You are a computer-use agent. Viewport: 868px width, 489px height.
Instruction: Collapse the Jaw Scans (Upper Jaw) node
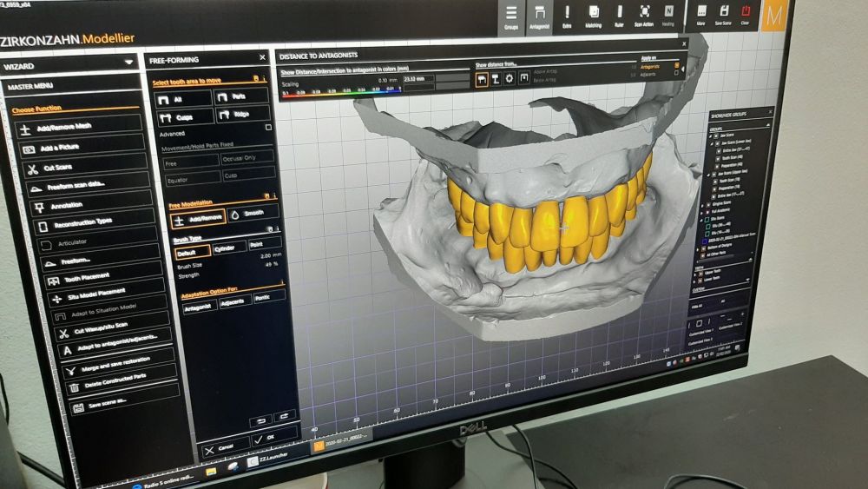click(708, 174)
